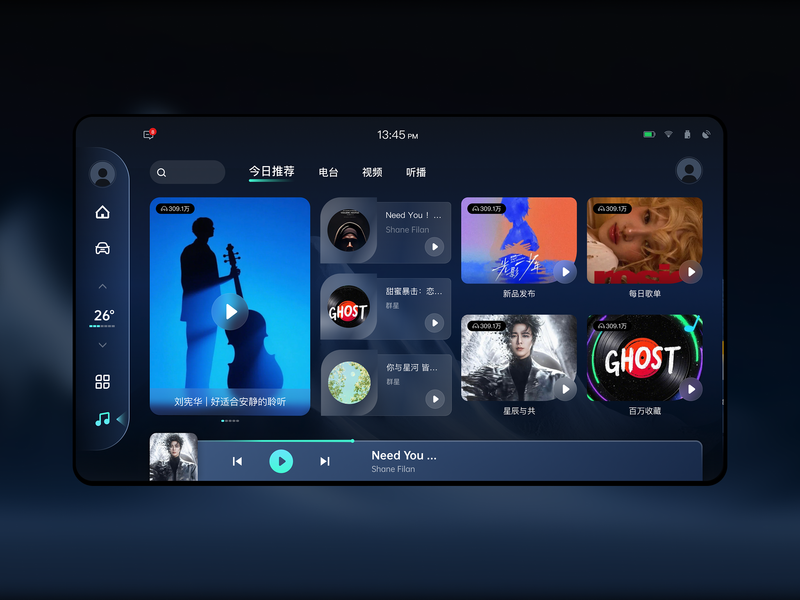Viewport: 800px width, 600px height.
Task: Click 你与星河 disc thumbnail
Action: (x=349, y=383)
